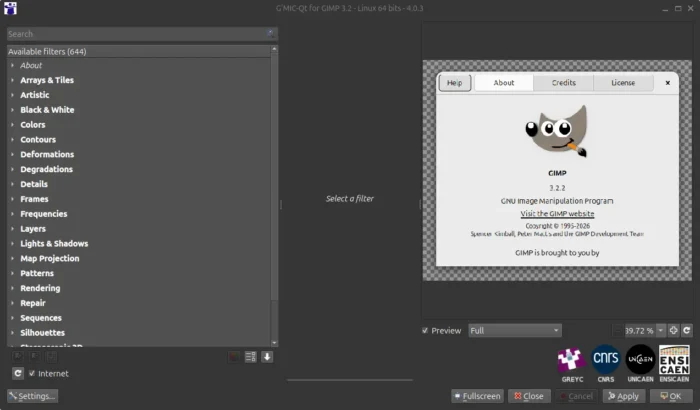Select Patterns in the filter tree
700x410 pixels.
[x=37, y=273]
